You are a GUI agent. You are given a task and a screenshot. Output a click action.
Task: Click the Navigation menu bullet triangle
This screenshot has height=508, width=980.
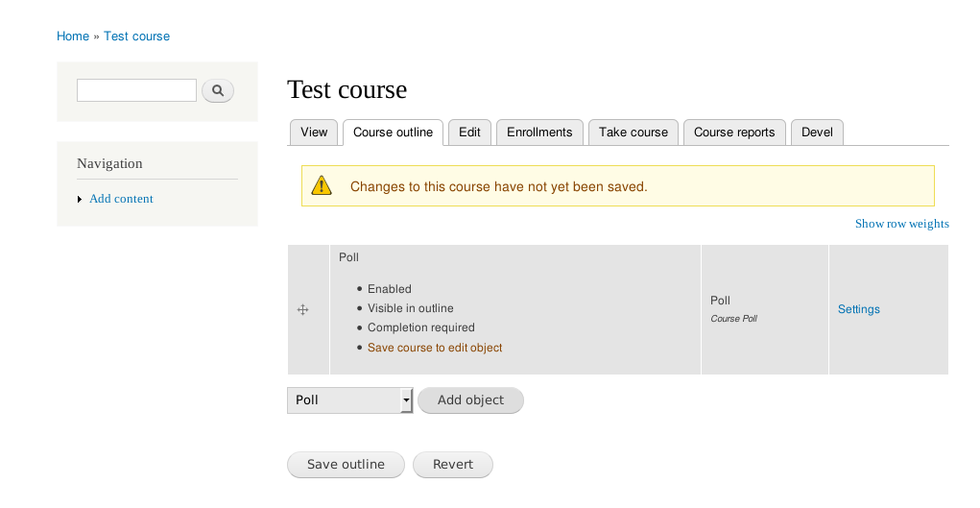click(80, 199)
